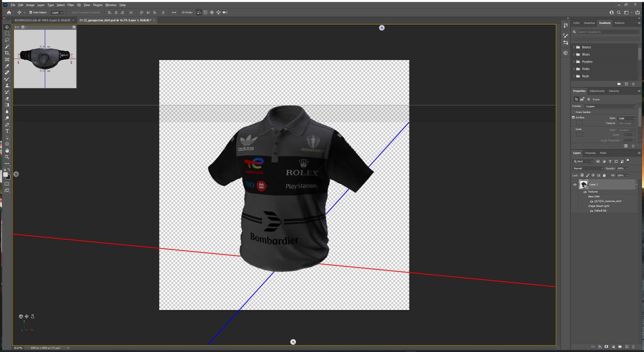Screen dimensions: 644x352
Task: Create a new group from Layers panel bottom
Action: (x=620, y=347)
